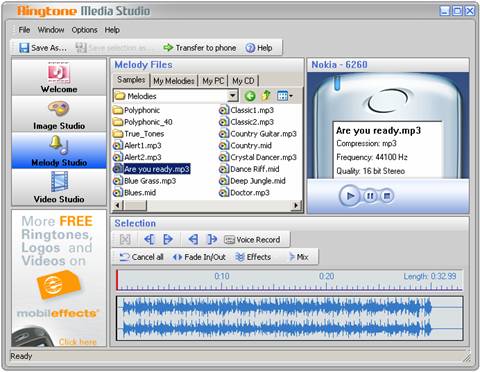Expand the Melodies folder dropdown
Viewport: 480px width, 372px height.
[x=233, y=96]
